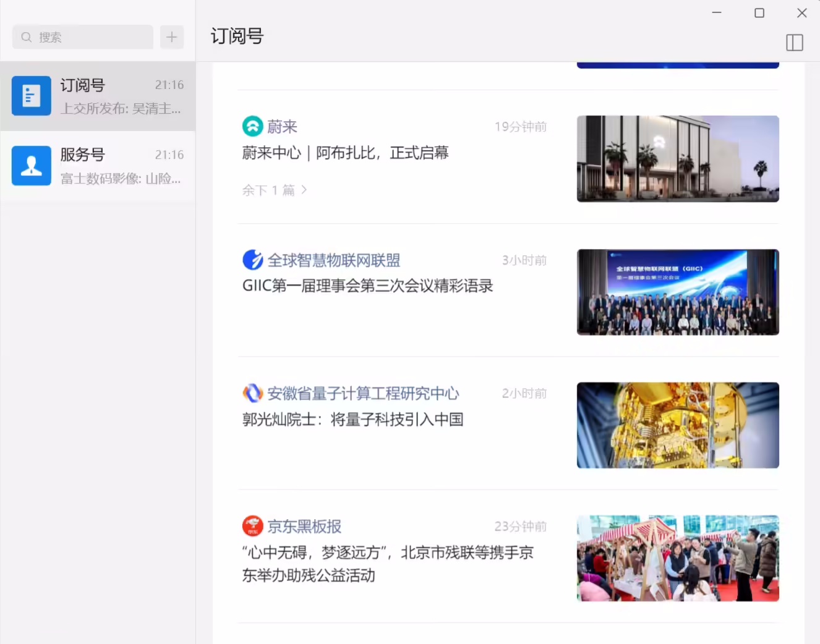Minimize the window
Screen dimensions: 820x644
tap(717, 12)
